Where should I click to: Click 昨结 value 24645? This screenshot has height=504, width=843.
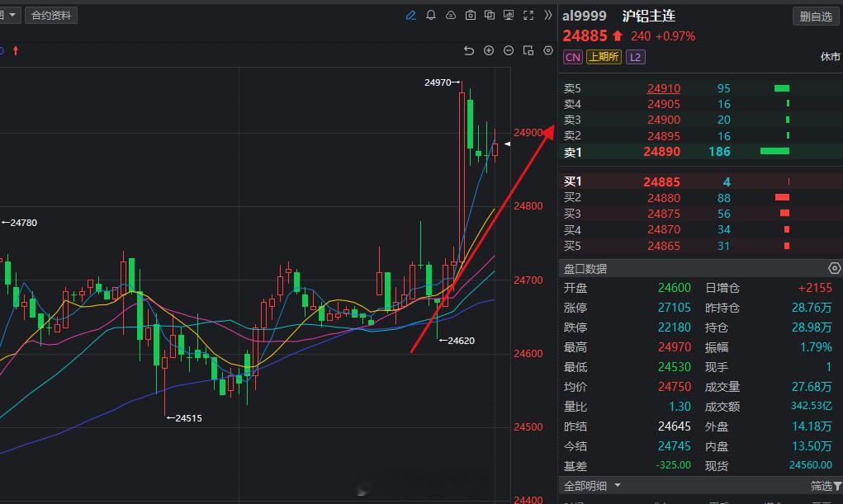pyautogui.click(x=675, y=426)
